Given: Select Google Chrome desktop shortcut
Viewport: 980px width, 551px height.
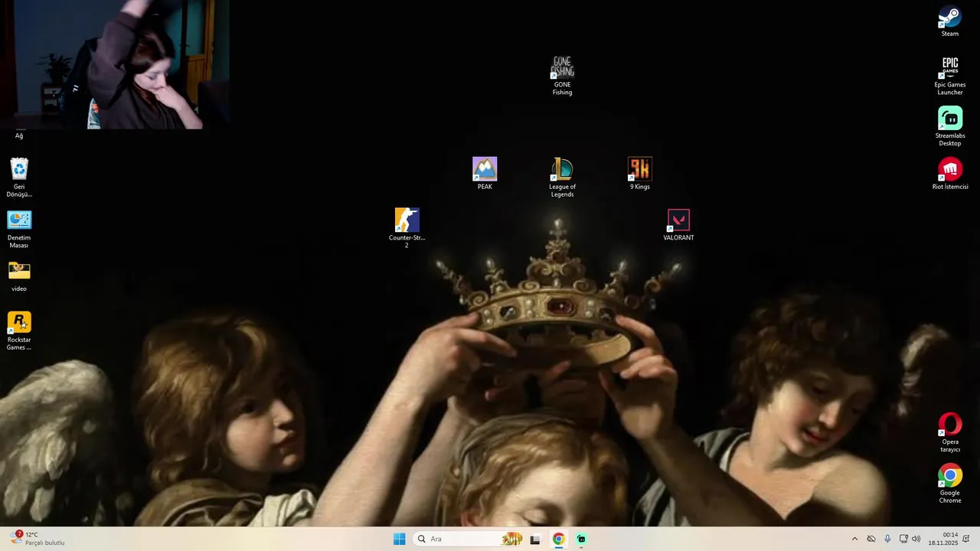Looking at the screenshot, I should click(x=950, y=484).
